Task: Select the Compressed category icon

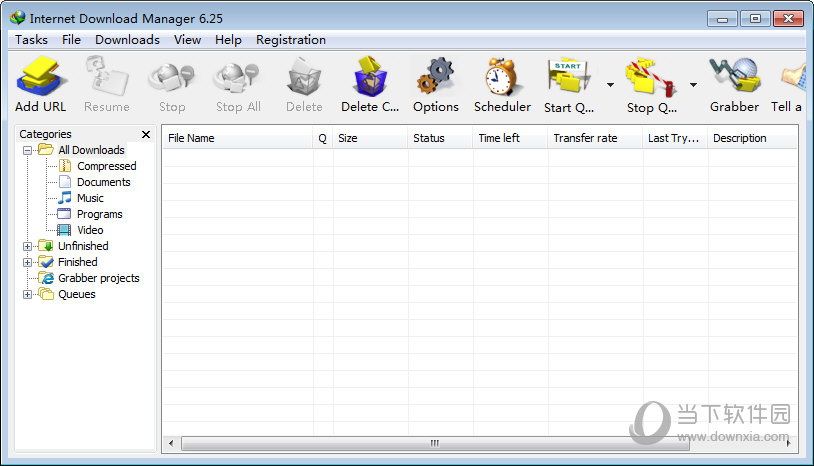Action: 65,166
